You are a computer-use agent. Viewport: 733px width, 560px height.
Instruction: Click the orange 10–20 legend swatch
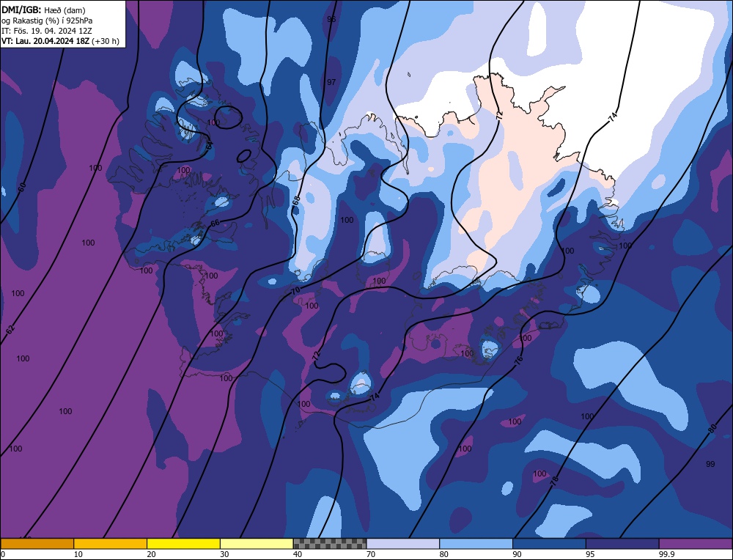[111, 544]
